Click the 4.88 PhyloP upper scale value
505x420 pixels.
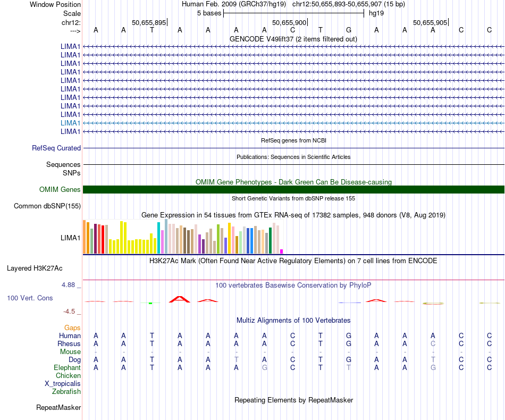tap(68, 285)
